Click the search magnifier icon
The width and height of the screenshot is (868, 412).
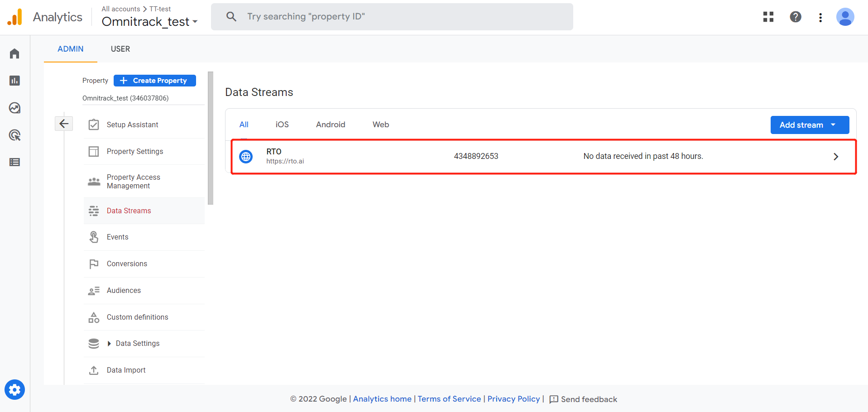(231, 17)
